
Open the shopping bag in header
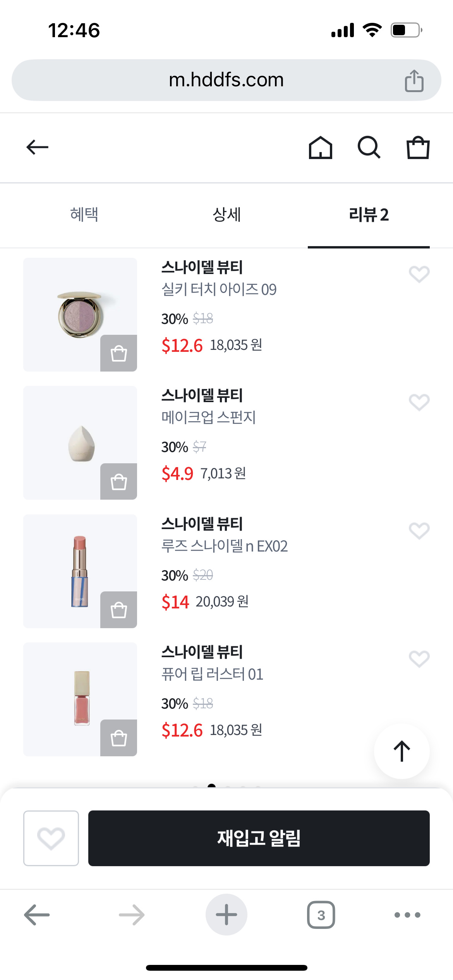click(x=418, y=147)
